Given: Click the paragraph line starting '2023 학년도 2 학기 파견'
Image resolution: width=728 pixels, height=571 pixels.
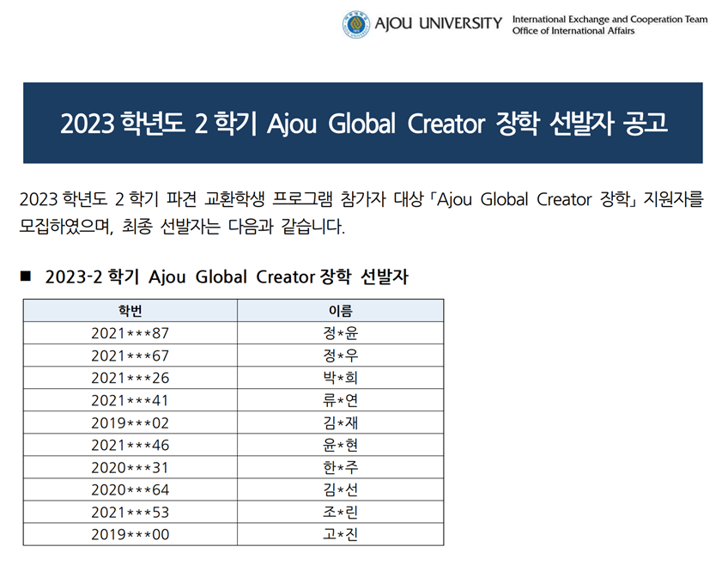Looking at the screenshot, I should pos(361,199).
